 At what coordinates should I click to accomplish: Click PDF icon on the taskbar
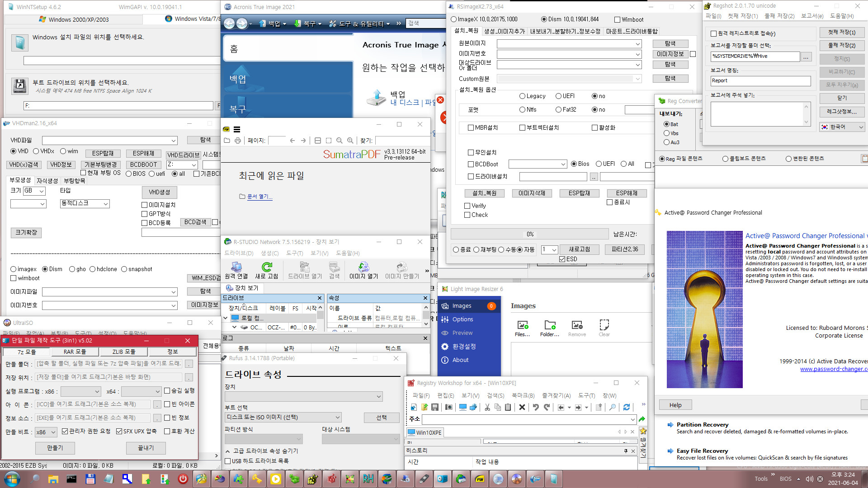tap(480, 479)
